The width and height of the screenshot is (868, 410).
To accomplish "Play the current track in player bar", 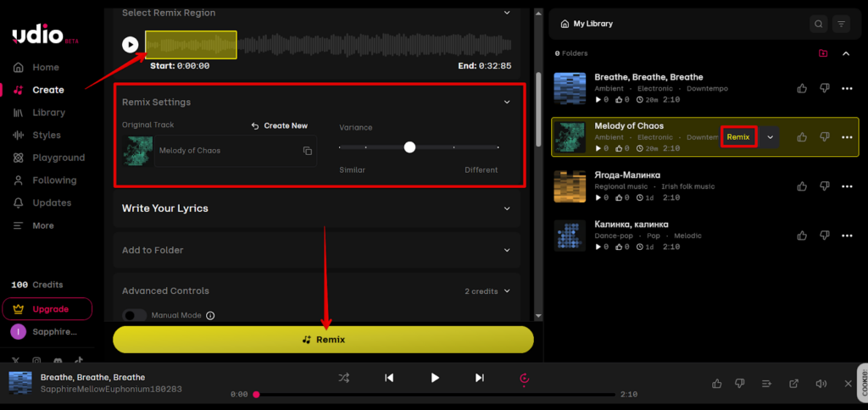I will [435, 378].
